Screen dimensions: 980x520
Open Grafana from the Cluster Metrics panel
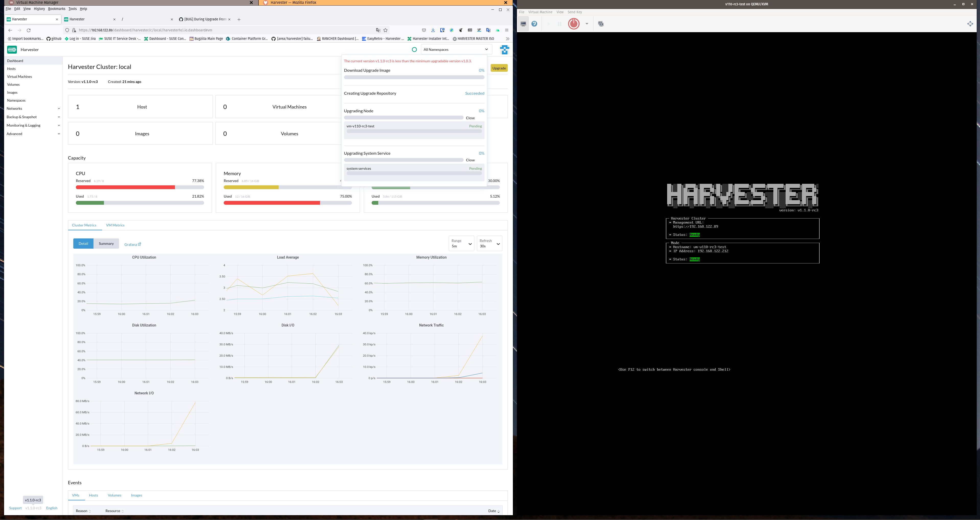pyautogui.click(x=132, y=244)
